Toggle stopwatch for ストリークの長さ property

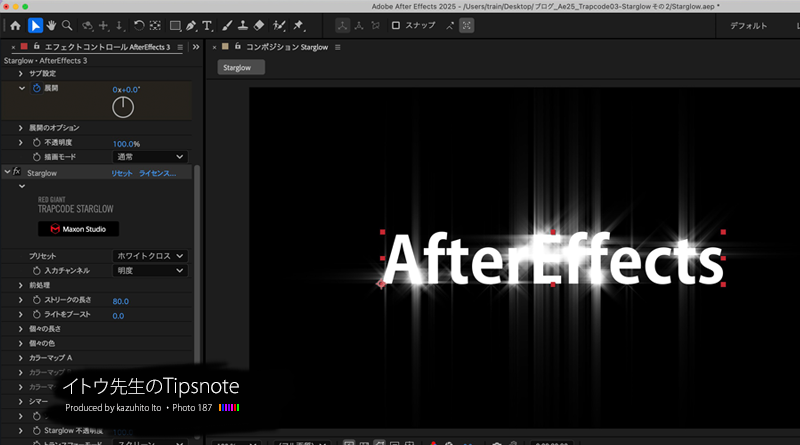click(37, 300)
